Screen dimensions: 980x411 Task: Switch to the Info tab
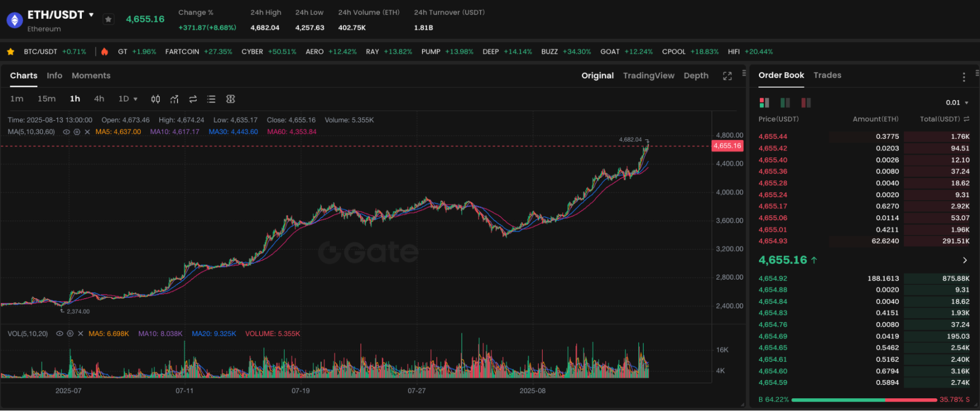(54, 76)
